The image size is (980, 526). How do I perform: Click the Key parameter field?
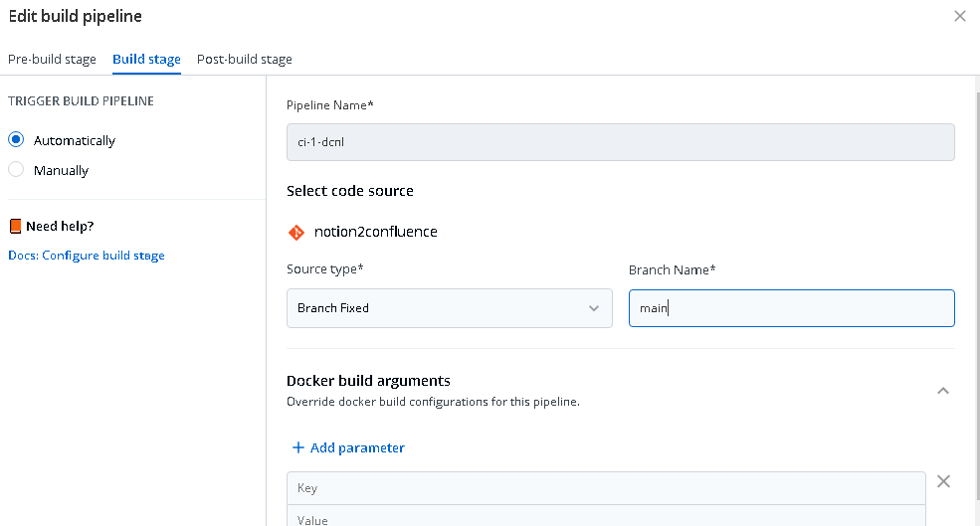[606, 488]
